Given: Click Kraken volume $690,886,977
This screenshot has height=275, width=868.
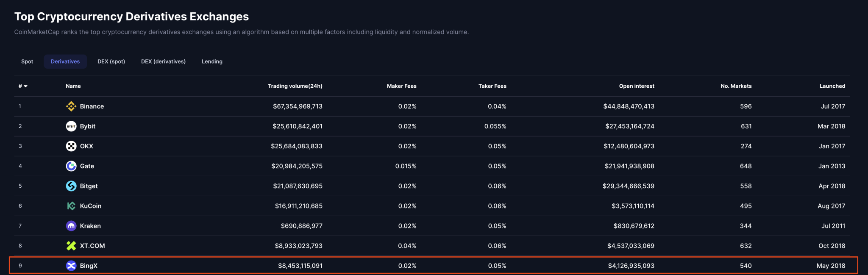Looking at the screenshot, I should coord(302,226).
